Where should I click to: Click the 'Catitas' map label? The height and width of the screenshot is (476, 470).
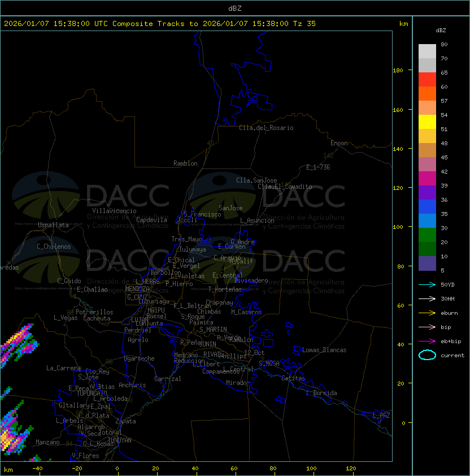coord(293,378)
